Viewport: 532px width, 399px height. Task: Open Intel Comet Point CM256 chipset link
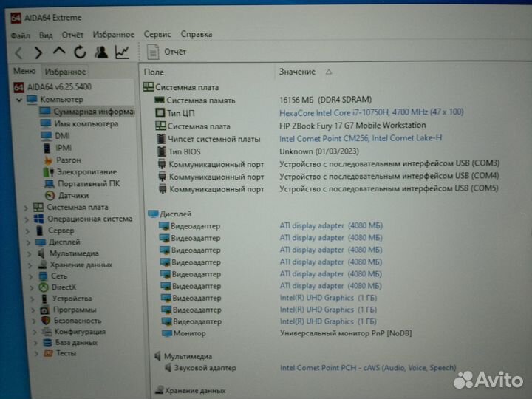click(361, 138)
